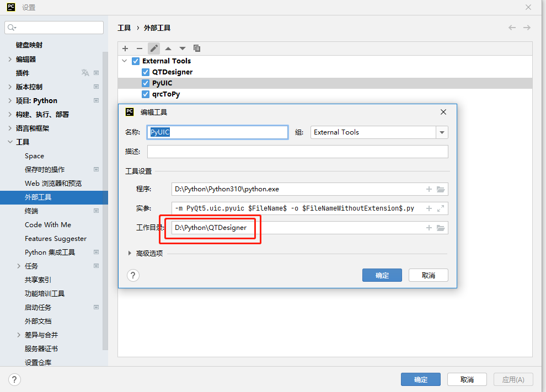Select the qrcToPy tool row

325,94
